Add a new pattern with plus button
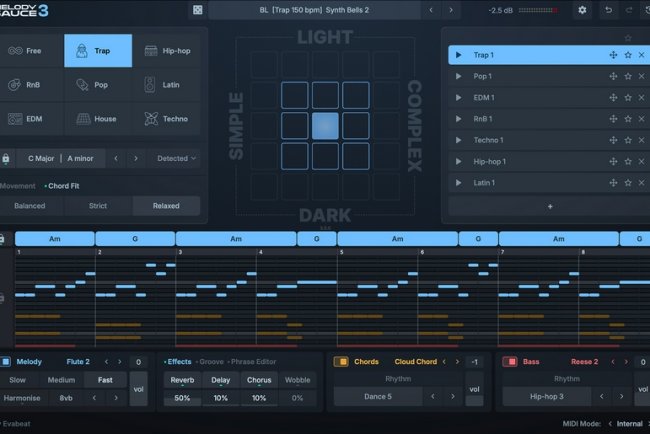The image size is (650, 434). tap(550, 206)
